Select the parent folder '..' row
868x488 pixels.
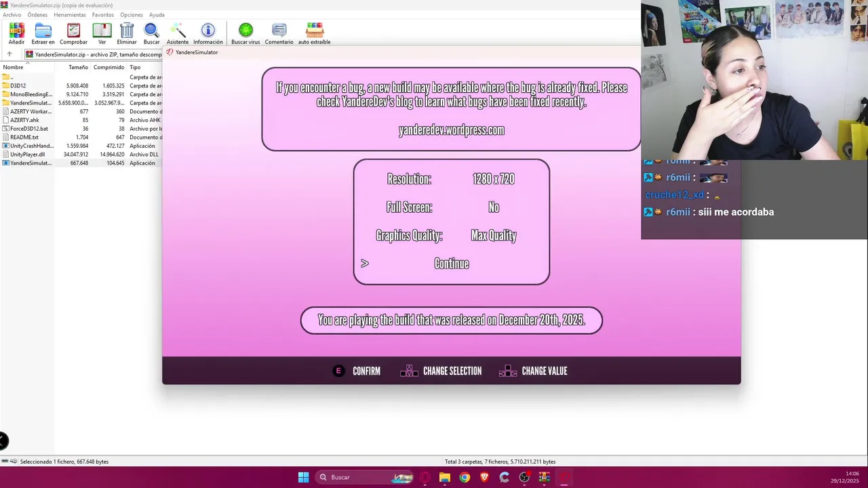[81, 77]
